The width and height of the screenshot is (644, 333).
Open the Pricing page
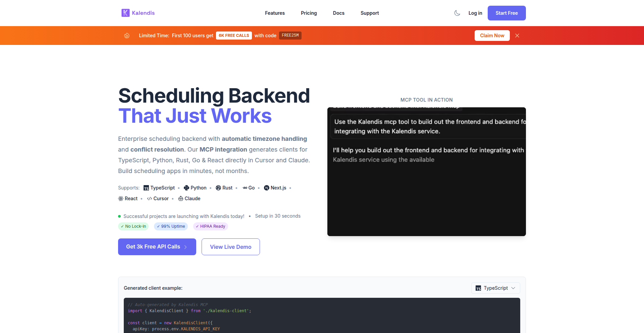[x=309, y=13]
